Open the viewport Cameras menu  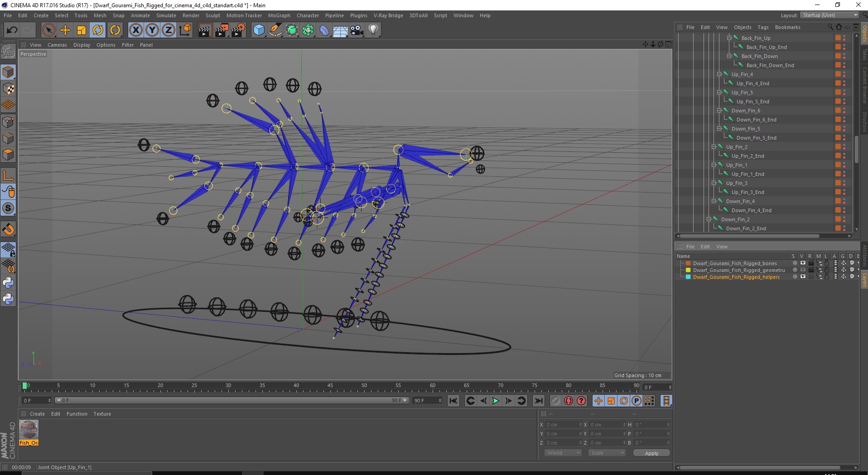pyautogui.click(x=57, y=45)
